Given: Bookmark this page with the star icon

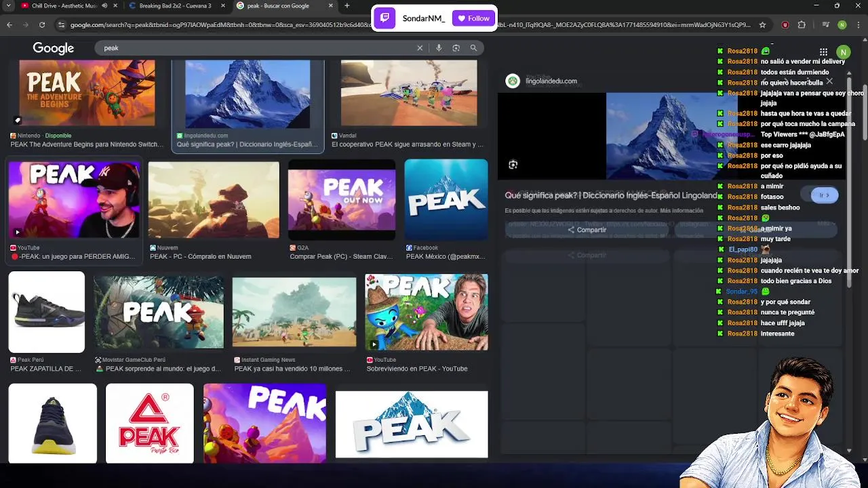Looking at the screenshot, I should (762, 25).
